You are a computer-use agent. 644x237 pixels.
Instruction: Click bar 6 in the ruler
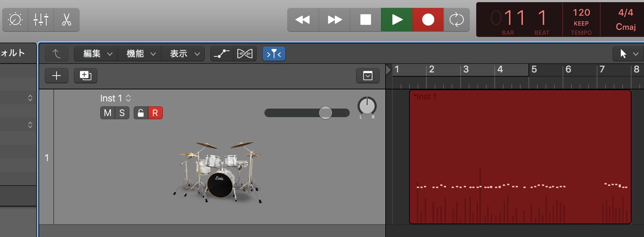pos(568,69)
